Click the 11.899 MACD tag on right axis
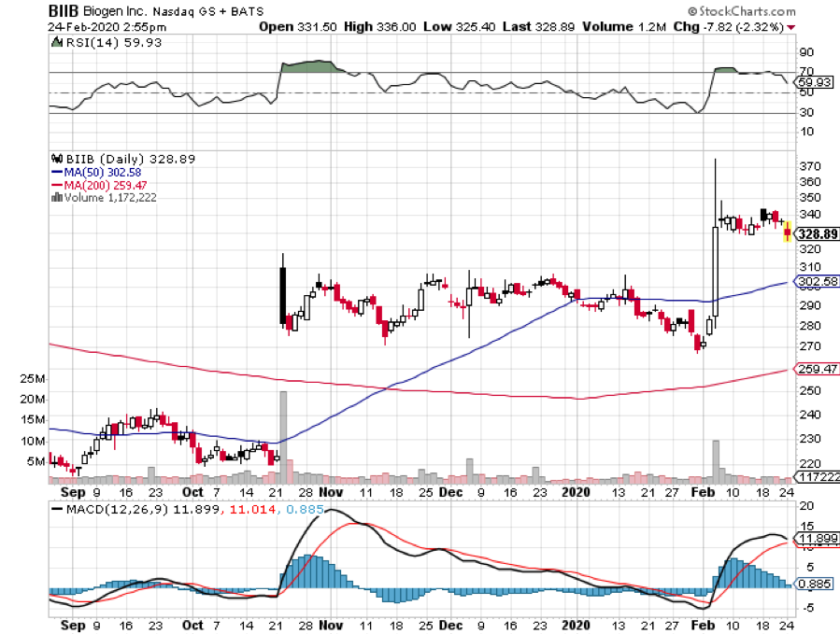Screen dimensions: 840x634 [818, 539]
